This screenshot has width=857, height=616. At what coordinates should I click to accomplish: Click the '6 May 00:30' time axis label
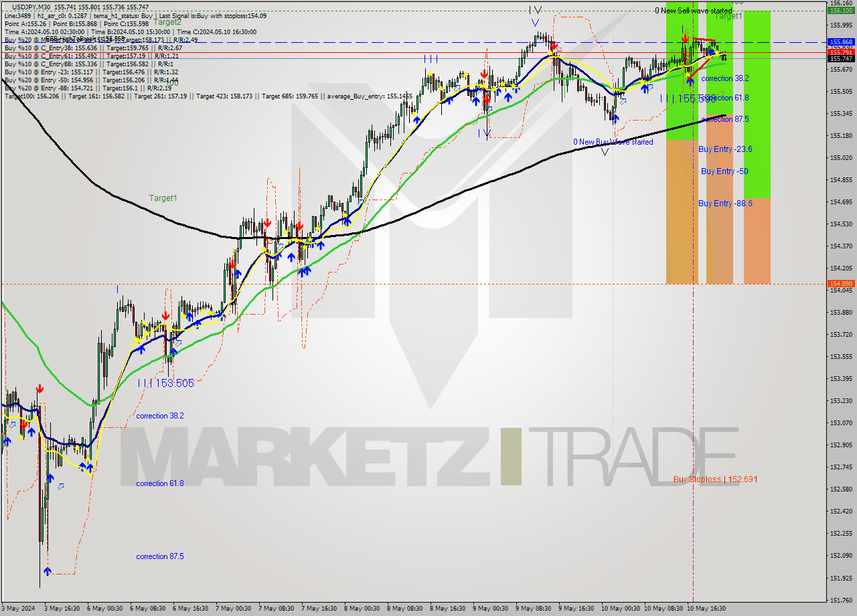tap(106, 609)
